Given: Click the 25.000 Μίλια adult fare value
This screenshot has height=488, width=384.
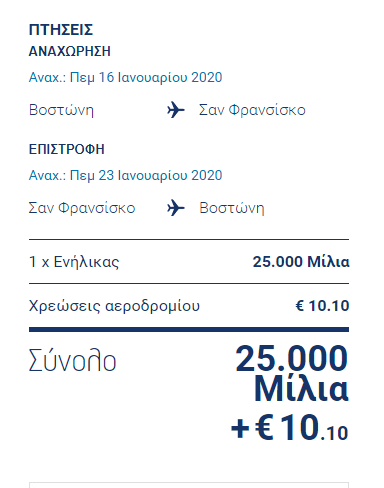Looking at the screenshot, I should (301, 262).
